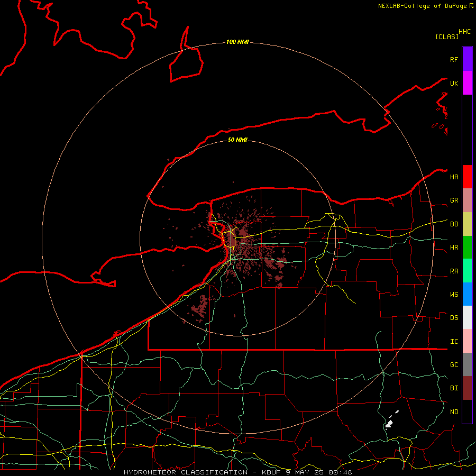Click the UK legend label
476x476 pixels.
pos(454,83)
